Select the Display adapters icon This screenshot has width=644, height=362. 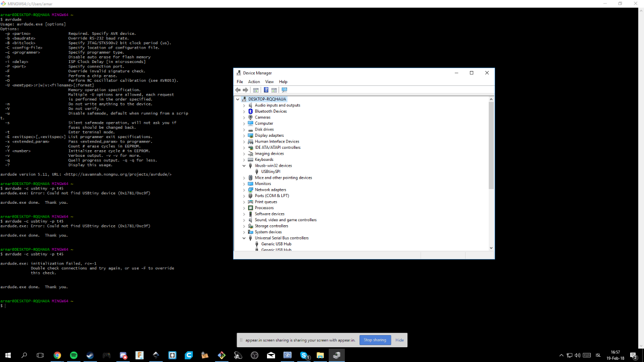pos(250,135)
